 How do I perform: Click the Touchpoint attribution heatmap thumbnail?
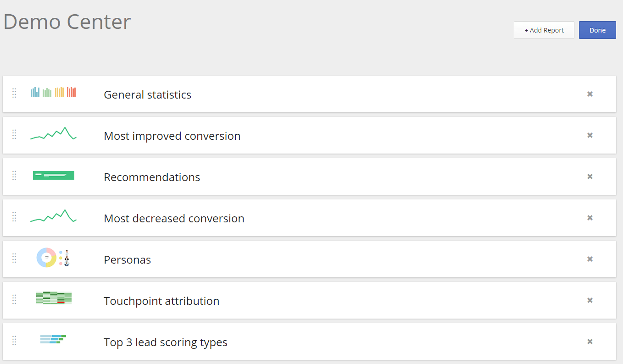[54, 298]
